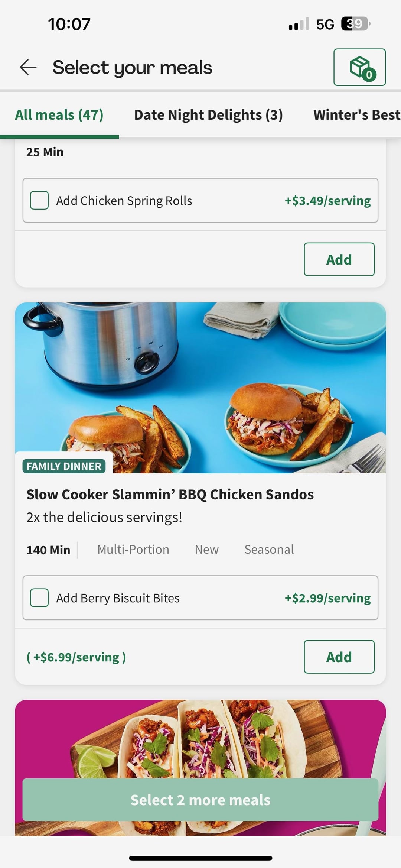The width and height of the screenshot is (401, 868).
Task: Tap the back arrow icon
Action: (28, 68)
